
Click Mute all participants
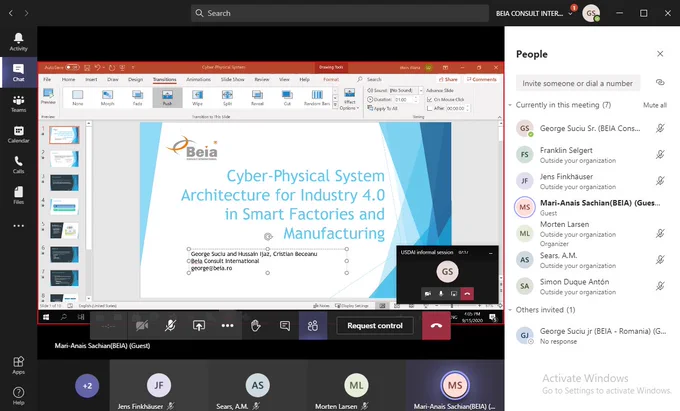655,105
